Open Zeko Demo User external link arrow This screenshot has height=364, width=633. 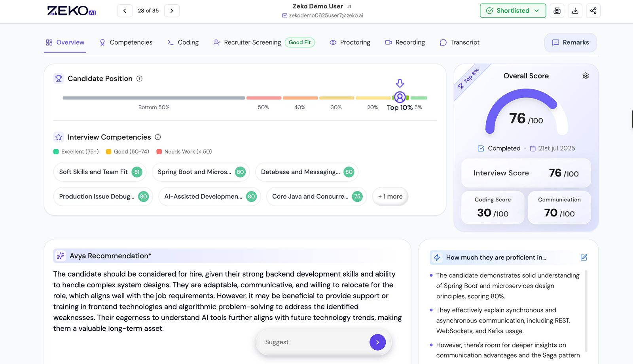click(x=349, y=6)
